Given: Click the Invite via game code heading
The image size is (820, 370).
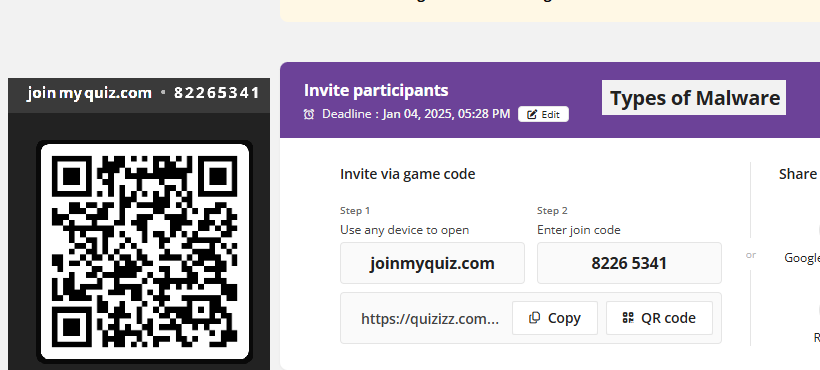Looking at the screenshot, I should tap(407, 174).
